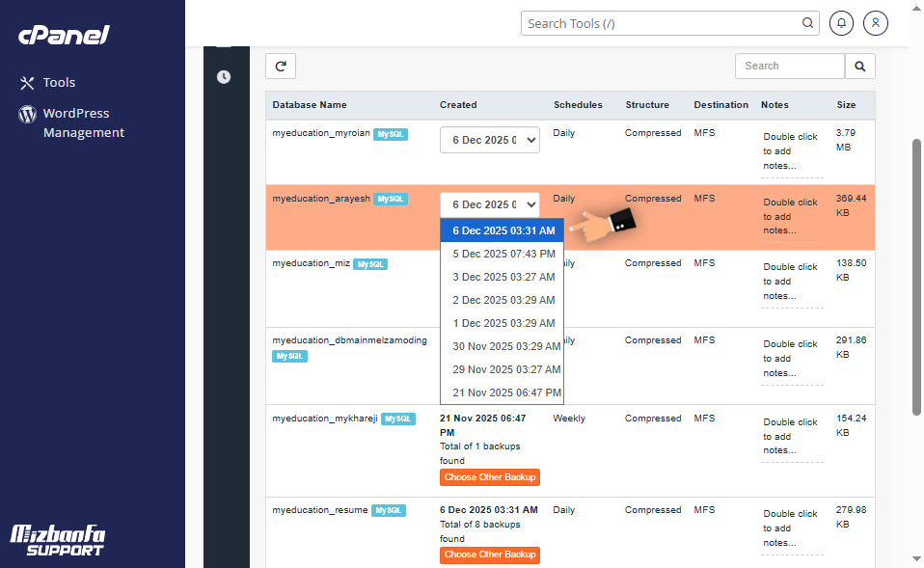Click the magnifier search button beside the Search field
Image resolution: width=924 pixels, height=568 pixels.
(860, 67)
